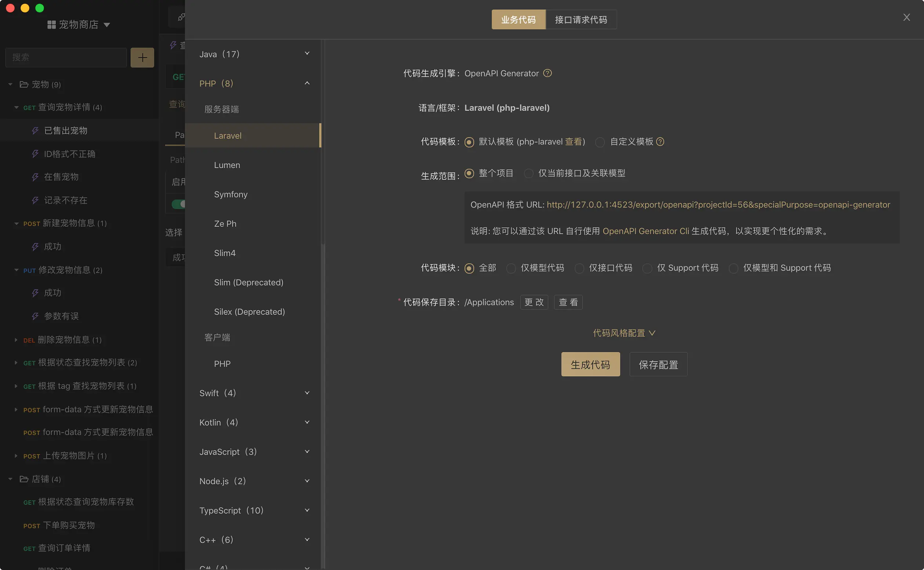The width and height of the screenshot is (924, 570).
Task: Select Lumen under PHP server frameworks
Action: pos(227,165)
